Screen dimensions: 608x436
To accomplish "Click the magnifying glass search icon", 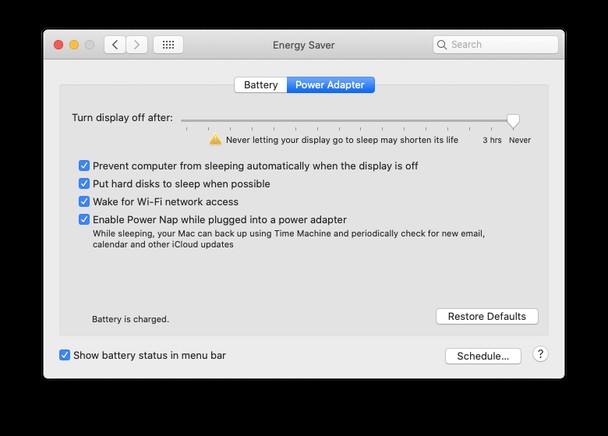I will [442, 45].
